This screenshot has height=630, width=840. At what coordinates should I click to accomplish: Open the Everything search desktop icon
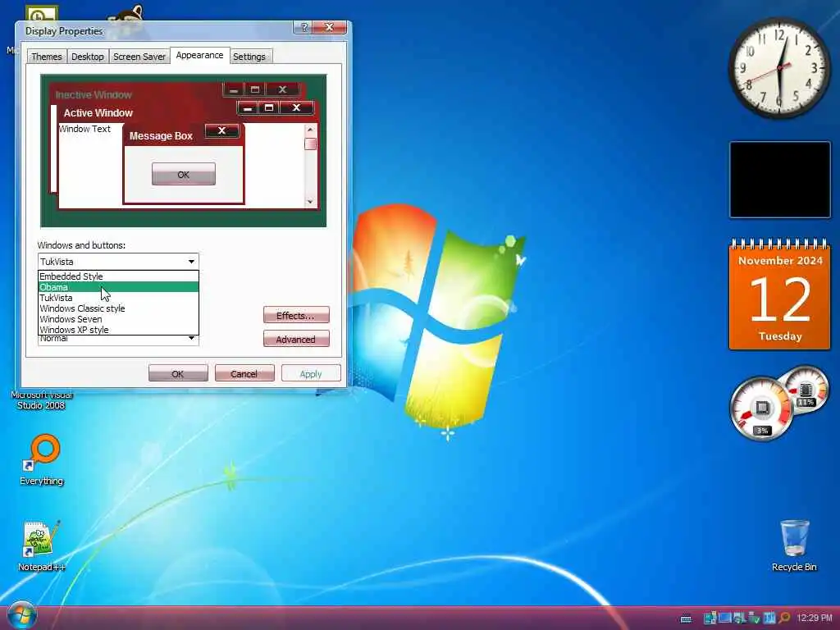tap(41, 459)
